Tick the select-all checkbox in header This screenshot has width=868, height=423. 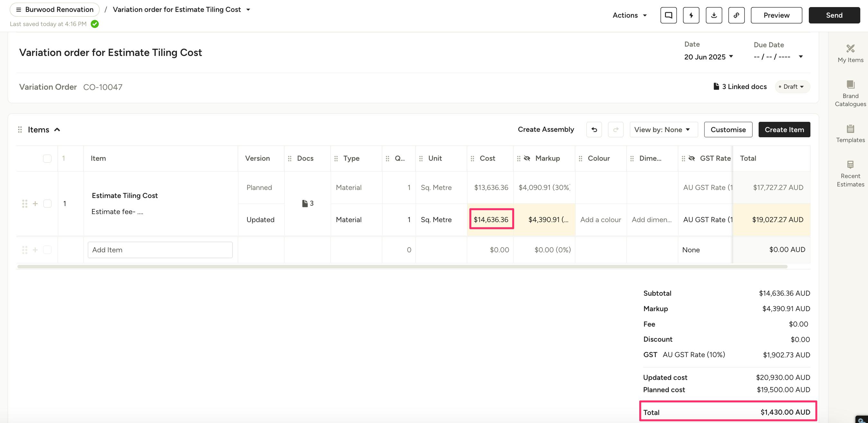click(x=47, y=158)
